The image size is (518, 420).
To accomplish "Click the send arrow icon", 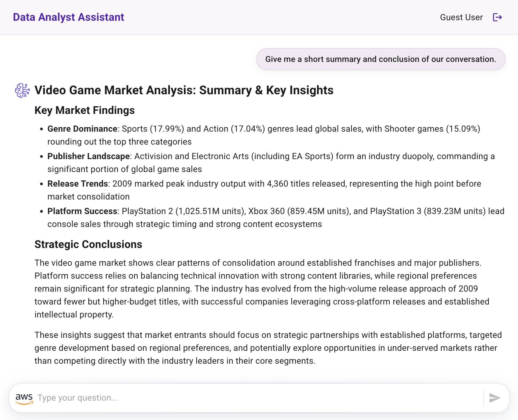I will click(495, 398).
